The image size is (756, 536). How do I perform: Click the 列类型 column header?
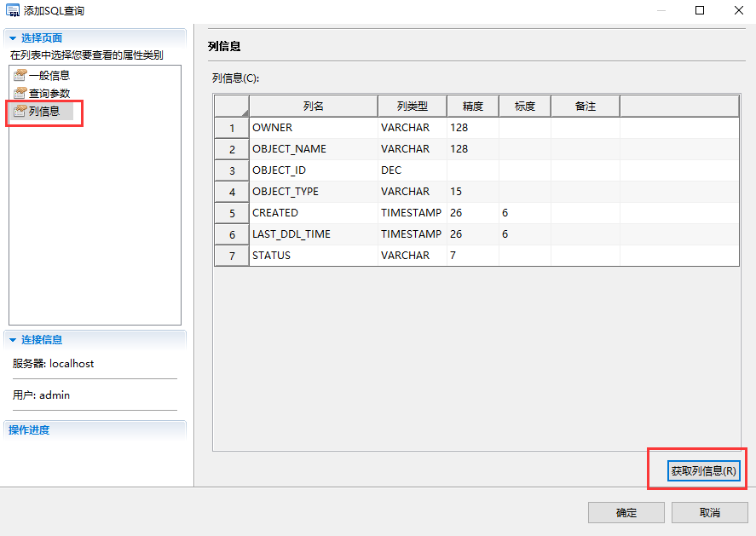(413, 106)
